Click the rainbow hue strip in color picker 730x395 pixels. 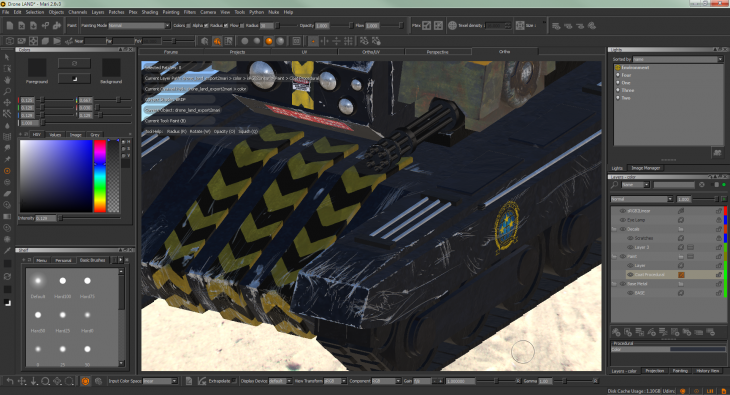click(100, 176)
